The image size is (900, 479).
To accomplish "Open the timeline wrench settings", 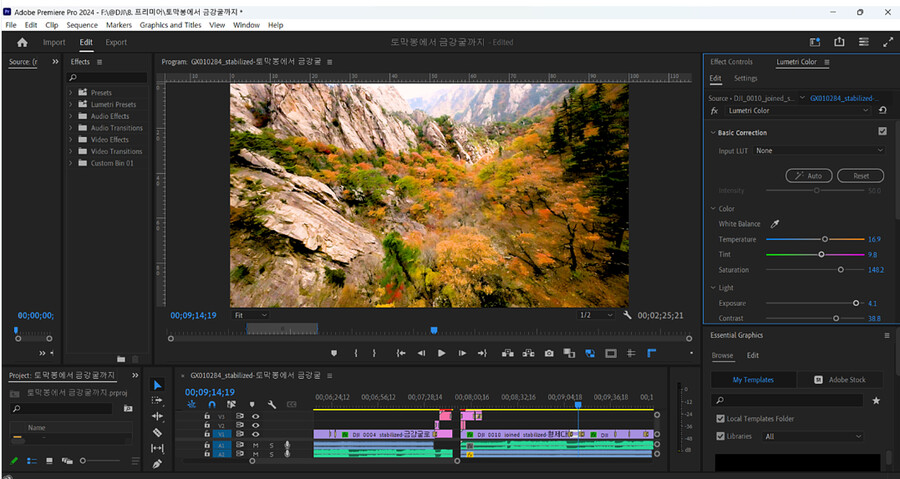I will tap(271, 404).
